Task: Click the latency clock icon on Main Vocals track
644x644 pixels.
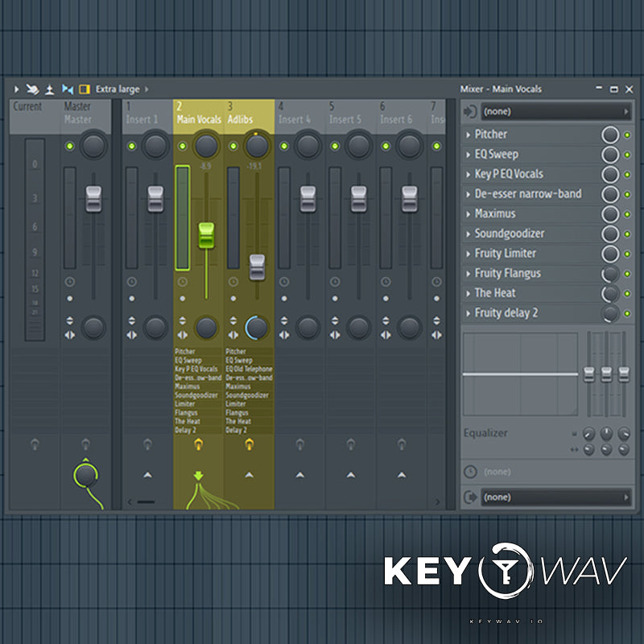Action: [x=182, y=282]
